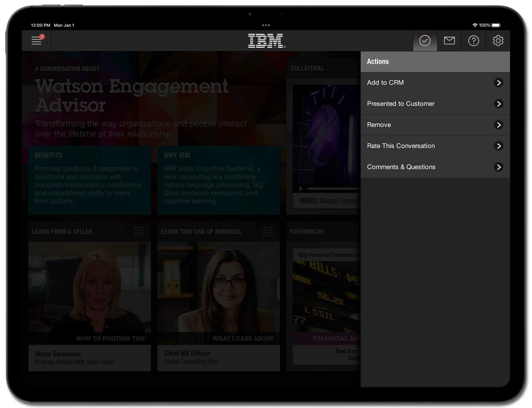This screenshot has width=532, height=408.
Task: Click the checkmark Actions toolbar icon
Action: click(425, 41)
